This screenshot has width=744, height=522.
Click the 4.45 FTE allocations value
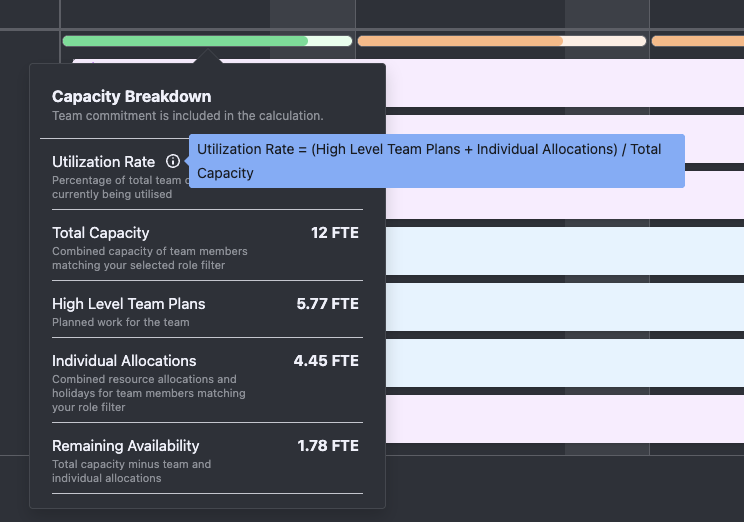click(326, 361)
